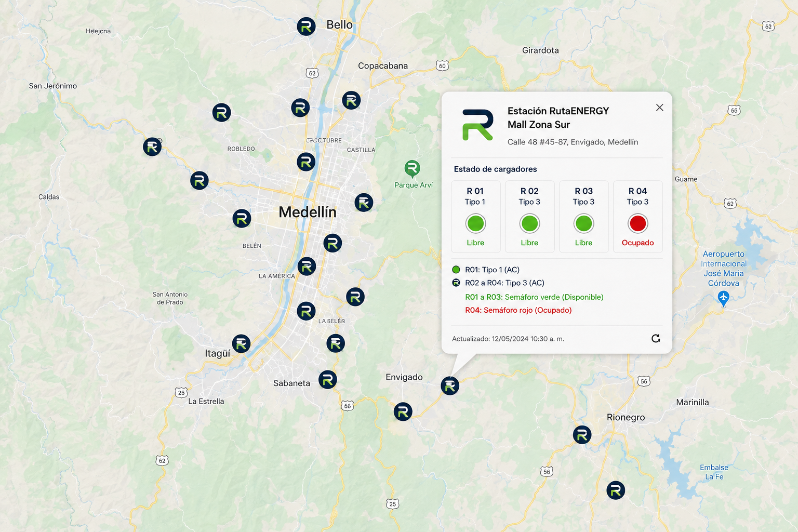798x532 pixels.
Task: Click the station marker southwest of Embalse La Fe
Action: (x=616, y=490)
